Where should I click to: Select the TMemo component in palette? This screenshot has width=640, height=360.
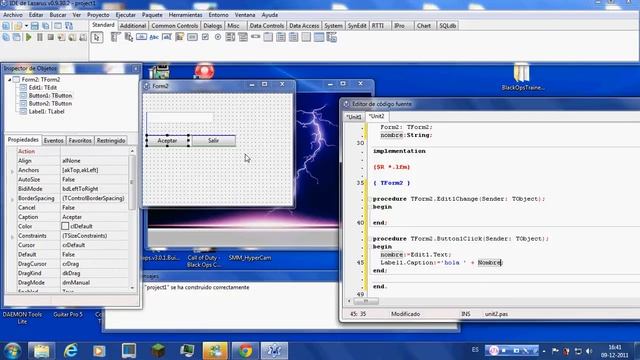(180, 37)
